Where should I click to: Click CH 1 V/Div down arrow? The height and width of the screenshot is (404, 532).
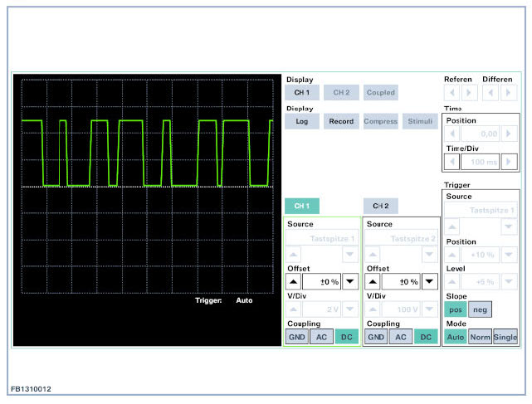(350, 309)
